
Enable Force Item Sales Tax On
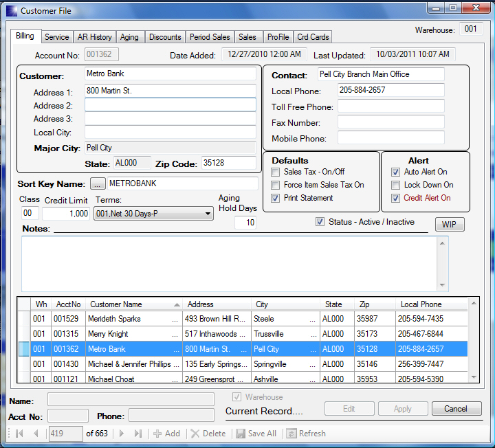click(x=275, y=185)
